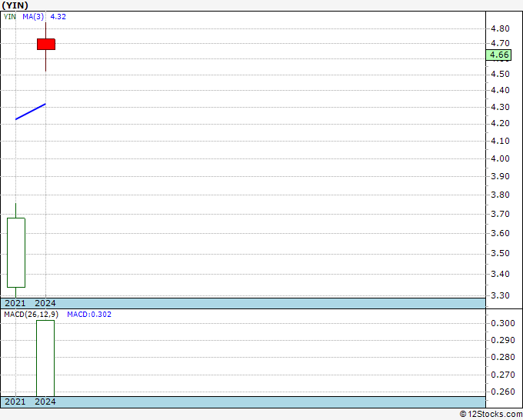This screenshot has width=523, height=420.
Task: Click the 4.32 moving average value
Action: pyautogui.click(x=58, y=17)
